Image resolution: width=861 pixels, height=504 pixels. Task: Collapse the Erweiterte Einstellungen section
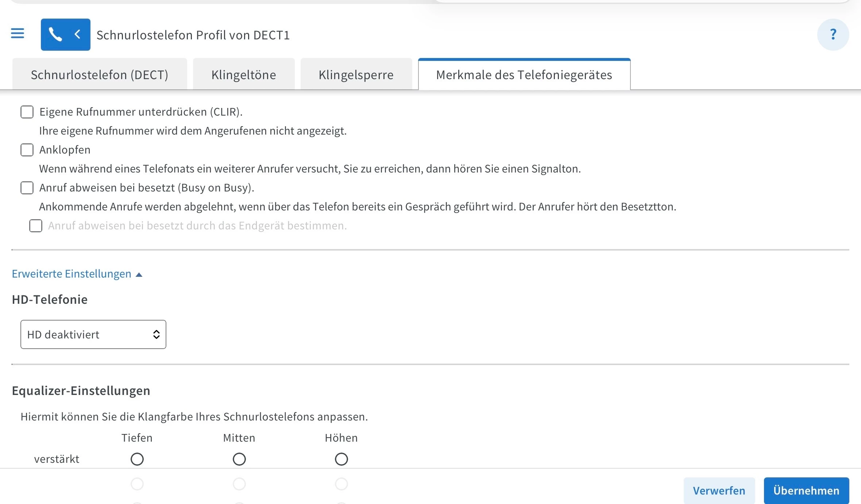pyautogui.click(x=72, y=274)
